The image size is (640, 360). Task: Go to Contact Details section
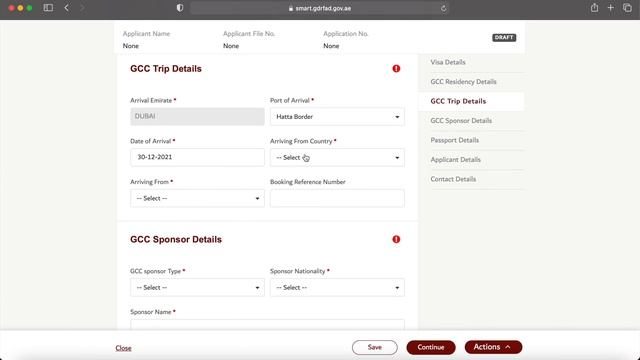coord(453,179)
